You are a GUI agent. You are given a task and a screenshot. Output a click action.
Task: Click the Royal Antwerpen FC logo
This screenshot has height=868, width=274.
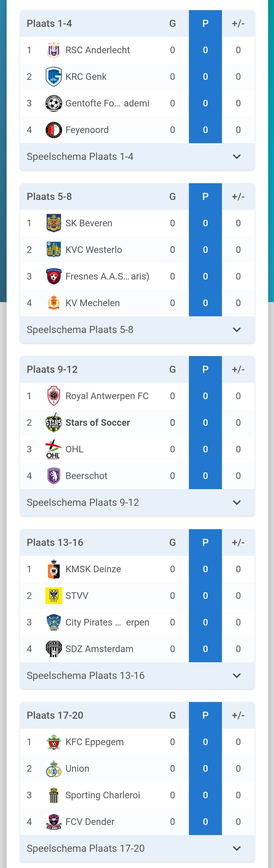coord(54,396)
